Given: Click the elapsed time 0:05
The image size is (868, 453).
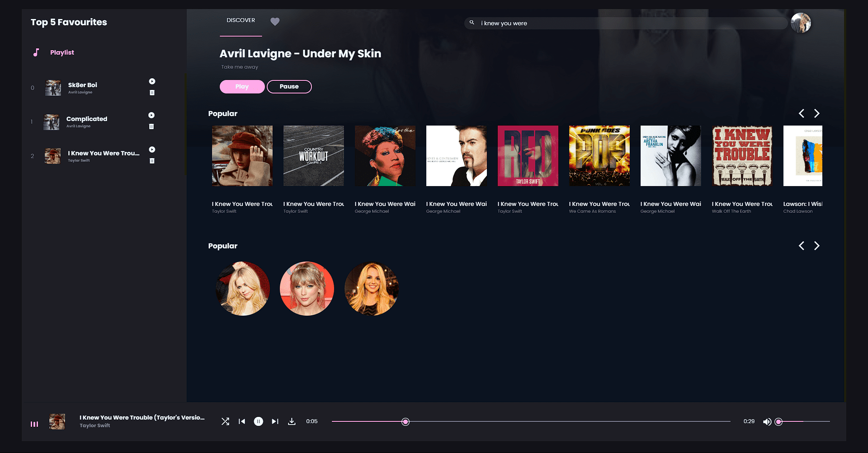Looking at the screenshot, I should [x=311, y=421].
